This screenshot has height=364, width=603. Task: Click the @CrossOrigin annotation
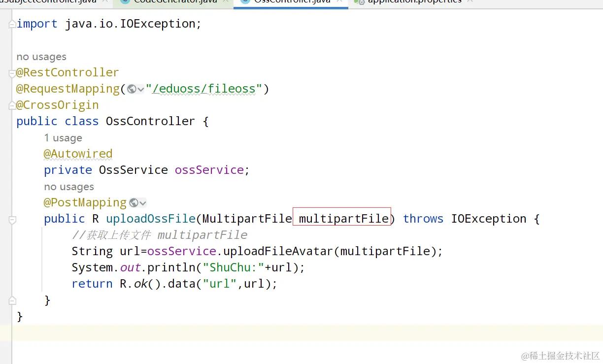[x=58, y=105]
